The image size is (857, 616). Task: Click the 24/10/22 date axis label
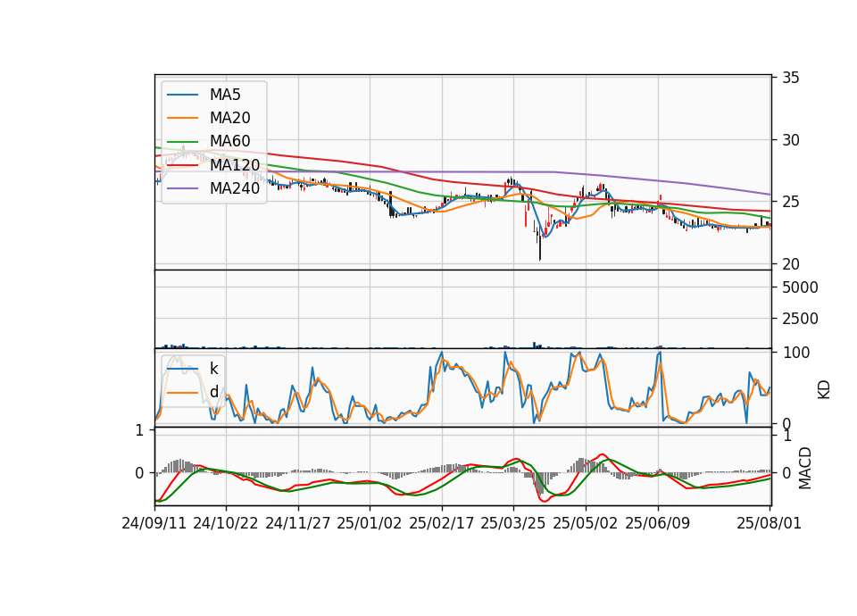226,523
